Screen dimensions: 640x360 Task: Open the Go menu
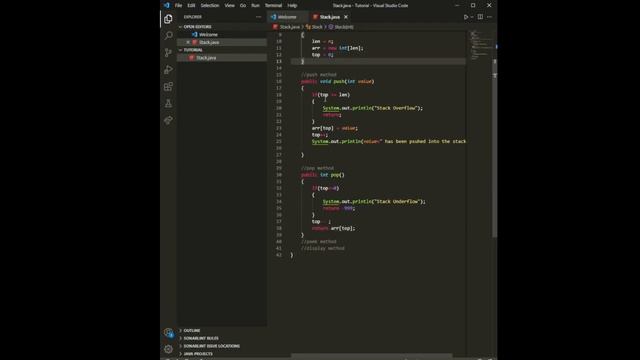tap(243, 5)
